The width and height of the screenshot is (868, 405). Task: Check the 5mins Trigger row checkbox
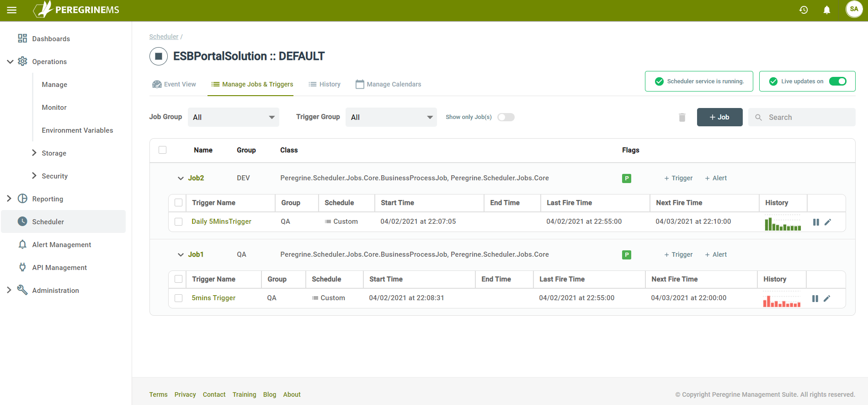(x=179, y=298)
